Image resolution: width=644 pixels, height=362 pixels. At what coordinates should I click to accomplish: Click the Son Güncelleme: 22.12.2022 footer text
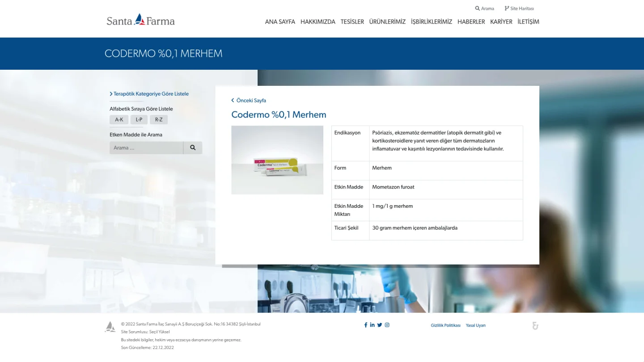coord(148,348)
